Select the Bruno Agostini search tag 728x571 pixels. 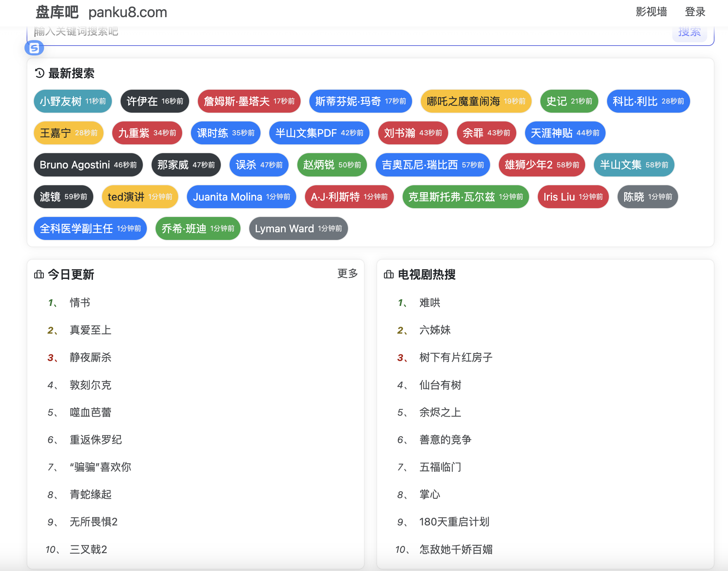(x=89, y=165)
